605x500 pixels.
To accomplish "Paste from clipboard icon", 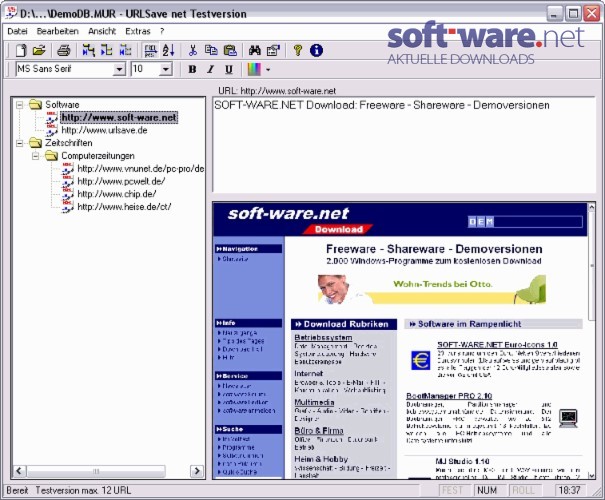I will click(230, 50).
